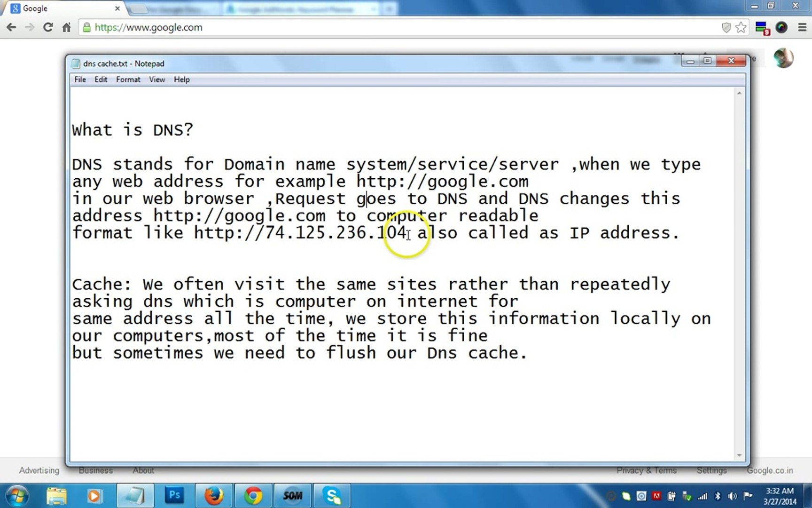Bookmark this page with the star icon
Screen dimensions: 812x508
tap(741, 27)
